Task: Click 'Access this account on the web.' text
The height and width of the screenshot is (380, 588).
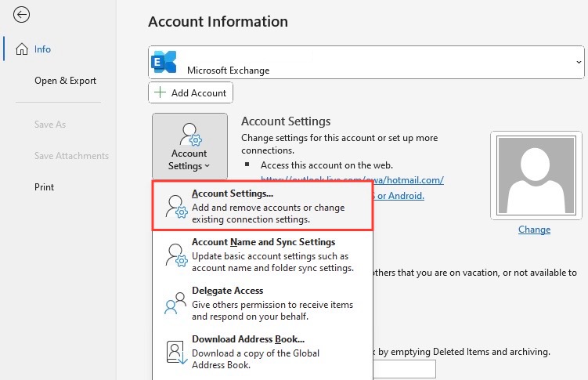Action: 326,165
